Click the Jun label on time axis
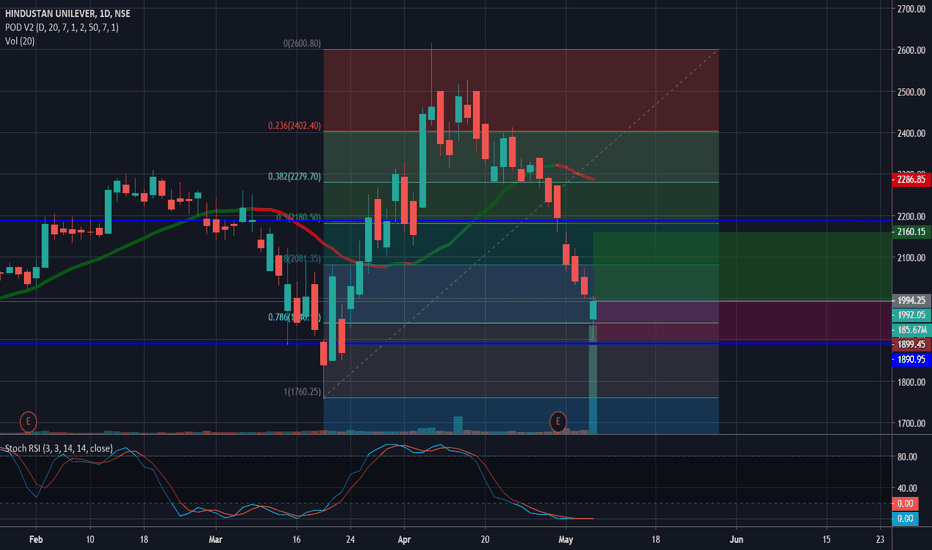The width and height of the screenshot is (932, 550). click(x=736, y=539)
